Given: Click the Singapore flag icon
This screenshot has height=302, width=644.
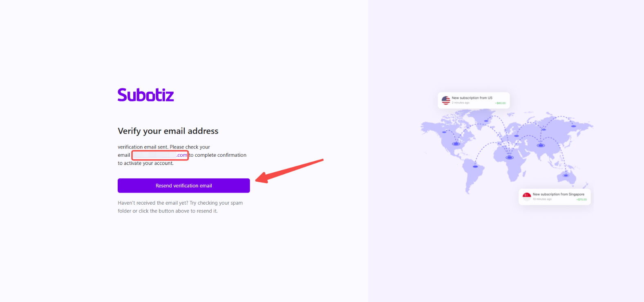Looking at the screenshot, I should tap(527, 196).
